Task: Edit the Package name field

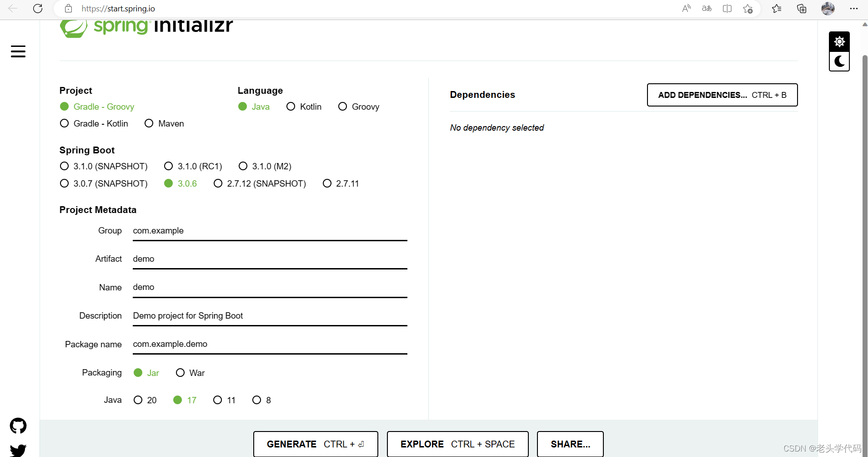Action: pyautogui.click(x=270, y=345)
